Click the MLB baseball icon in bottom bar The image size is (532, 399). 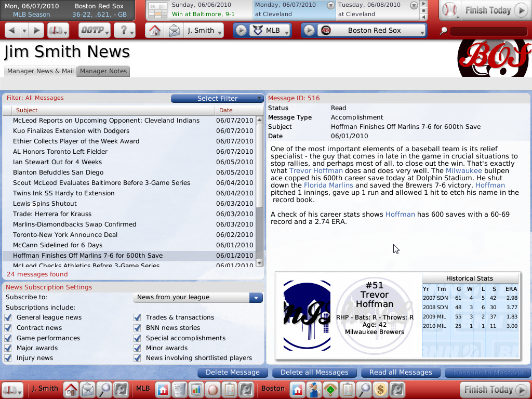click(x=213, y=389)
